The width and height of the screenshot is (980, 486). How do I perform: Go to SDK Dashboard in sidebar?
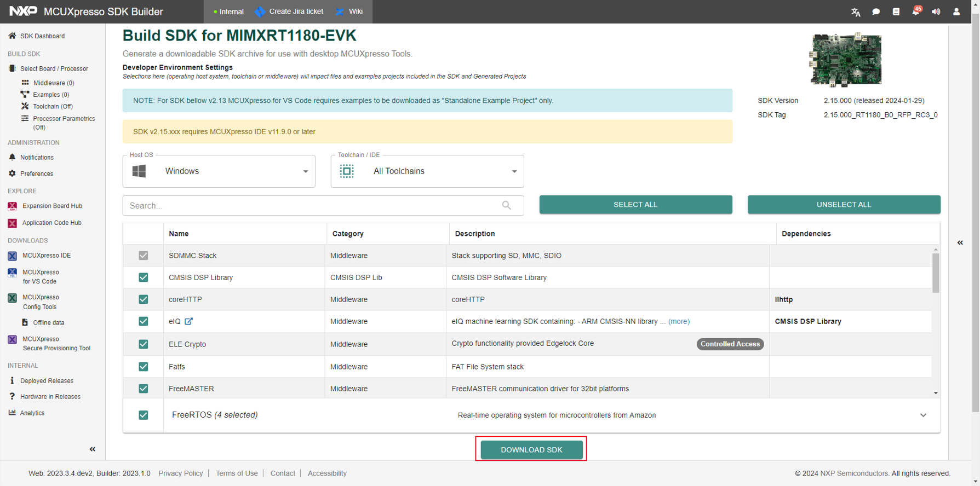(x=42, y=36)
